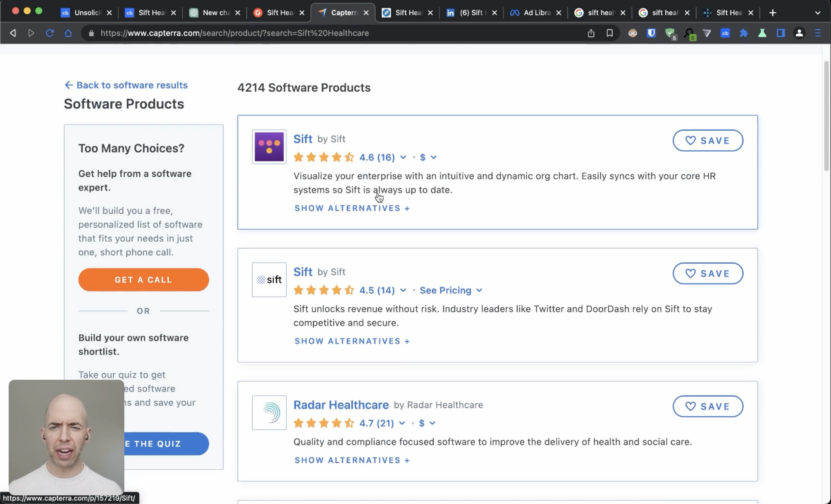Save Radar Healthcare to favorites
Screen dimensions: 831x504
[x=708, y=406]
